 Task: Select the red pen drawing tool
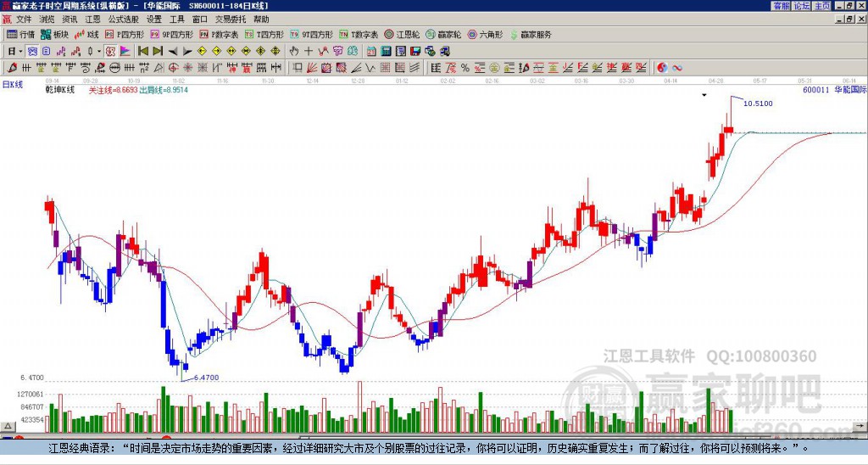(12, 68)
